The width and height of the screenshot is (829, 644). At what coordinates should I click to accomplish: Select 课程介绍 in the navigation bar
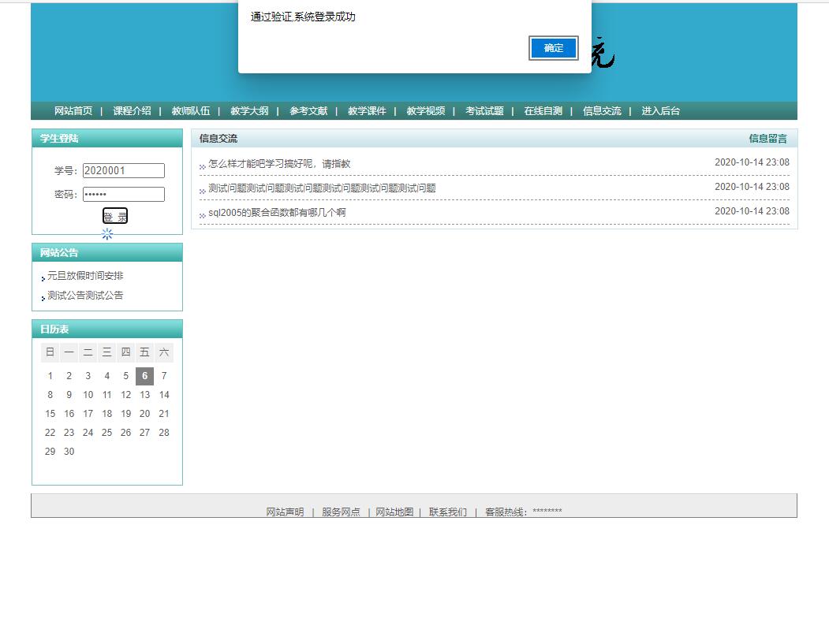132,110
